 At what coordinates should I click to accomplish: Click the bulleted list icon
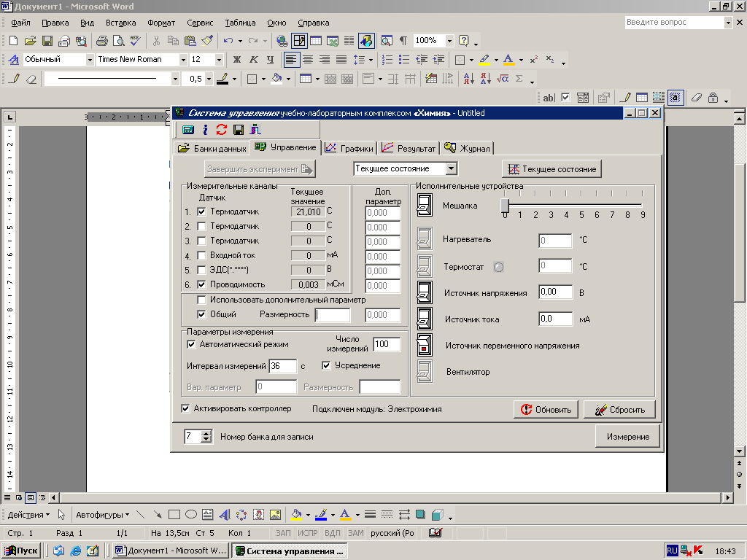tap(404, 60)
